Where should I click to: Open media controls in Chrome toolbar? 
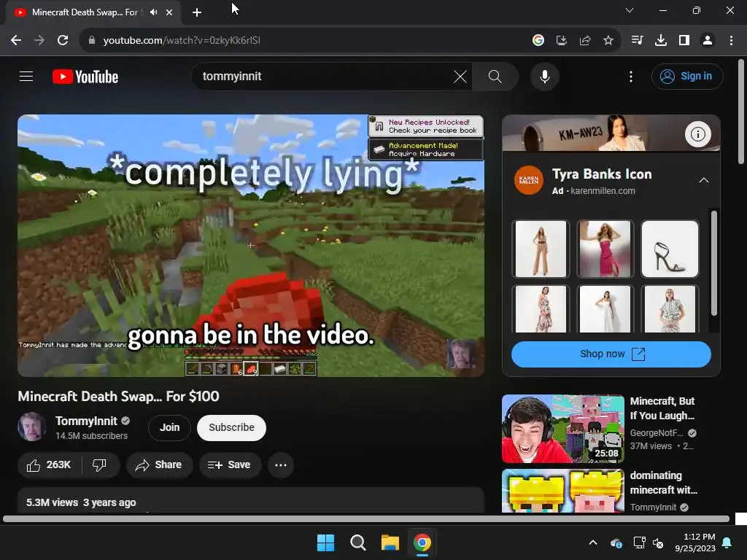pos(637,41)
